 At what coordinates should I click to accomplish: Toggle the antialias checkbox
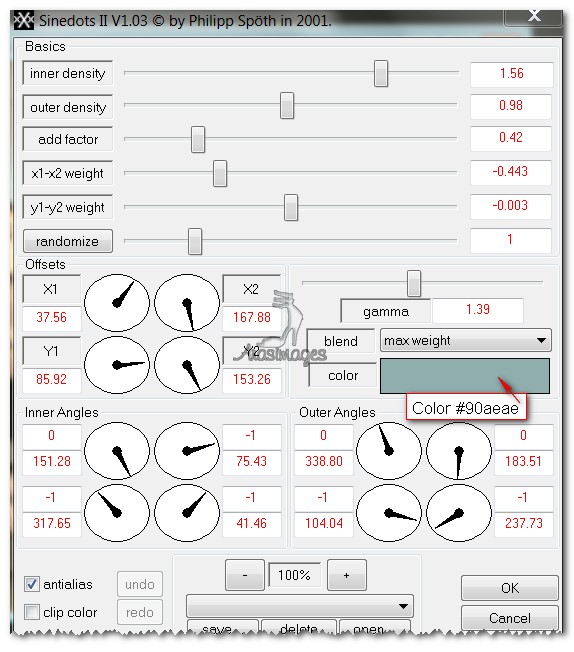(x=32, y=584)
